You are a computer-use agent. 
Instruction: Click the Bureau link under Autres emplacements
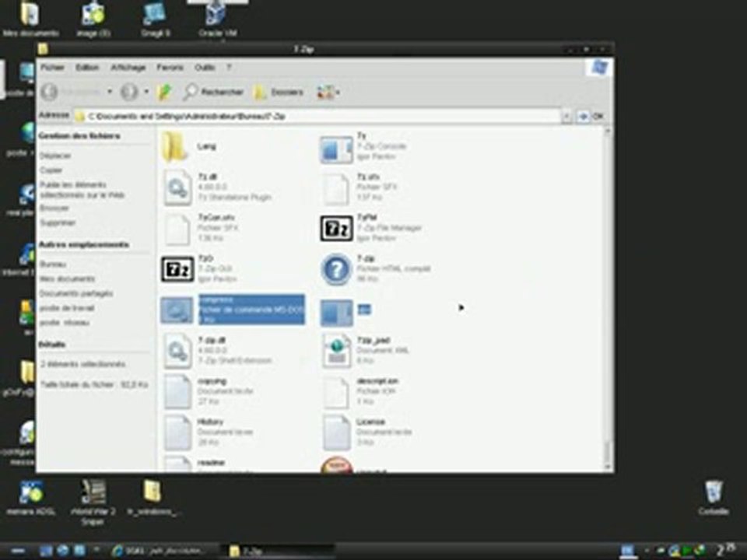coord(53,264)
